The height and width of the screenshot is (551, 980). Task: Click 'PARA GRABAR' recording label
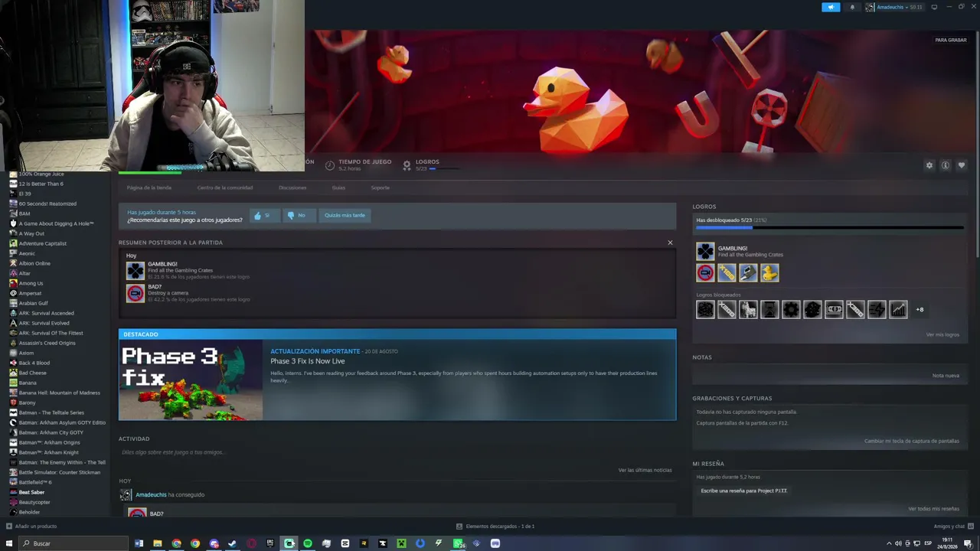951,40
